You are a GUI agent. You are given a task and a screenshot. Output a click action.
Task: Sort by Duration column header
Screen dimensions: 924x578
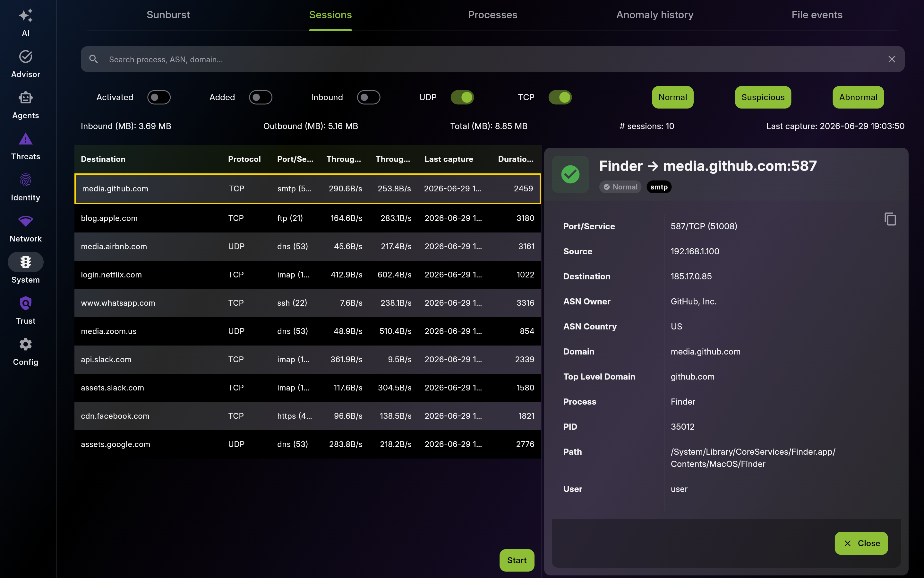(516, 159)
